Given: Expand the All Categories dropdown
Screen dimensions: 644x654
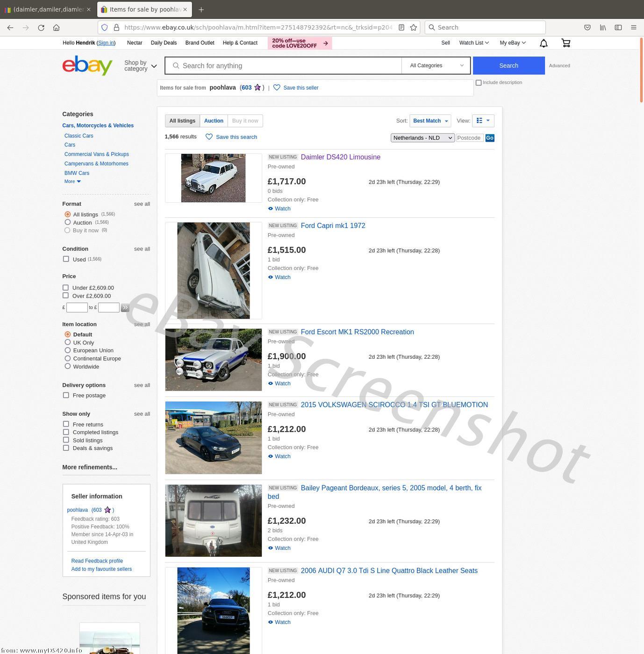Looking at the screenshot, I should pyautogui.click(x=436, y=66).
